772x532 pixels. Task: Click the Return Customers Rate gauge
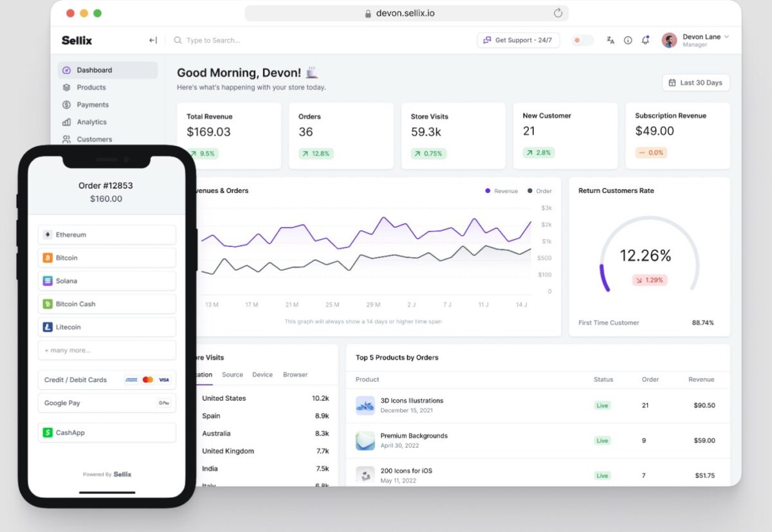pyautogui.click(x=648, y=256)
